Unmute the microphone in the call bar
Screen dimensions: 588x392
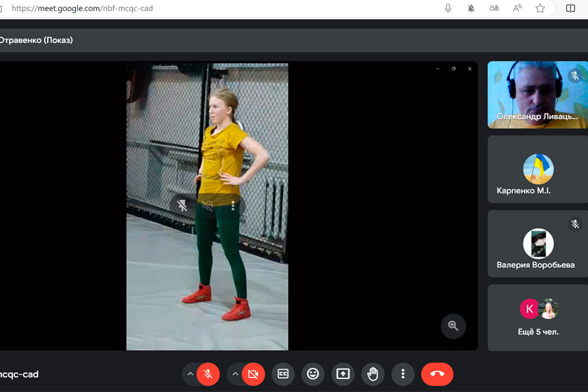208,374
